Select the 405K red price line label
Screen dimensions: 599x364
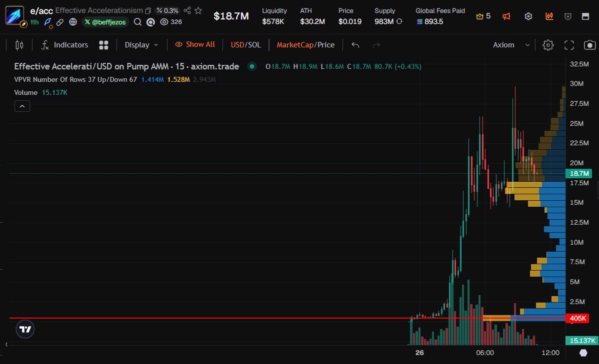click(577, 318)
